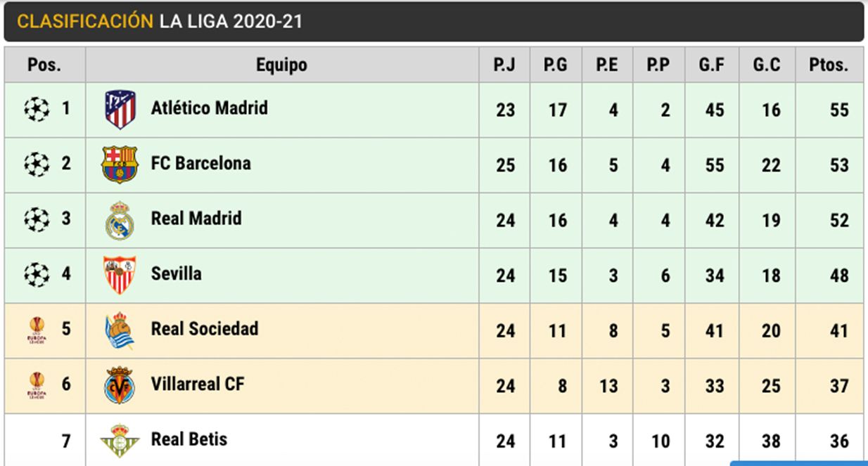Click the Atlético Madrid club crest

(x=120, y=110)
